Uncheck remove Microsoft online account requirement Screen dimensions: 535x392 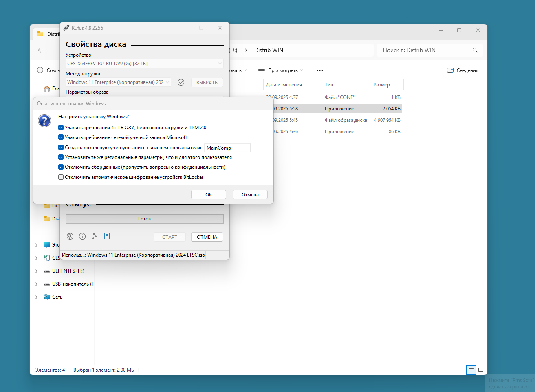click(x=61, y=137)
